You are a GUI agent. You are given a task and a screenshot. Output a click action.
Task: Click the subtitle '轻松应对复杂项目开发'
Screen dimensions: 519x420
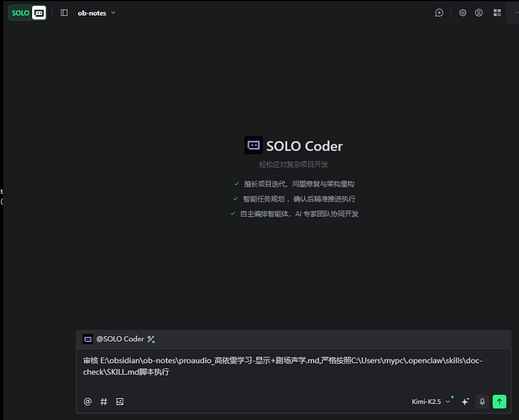click(293, 165)
